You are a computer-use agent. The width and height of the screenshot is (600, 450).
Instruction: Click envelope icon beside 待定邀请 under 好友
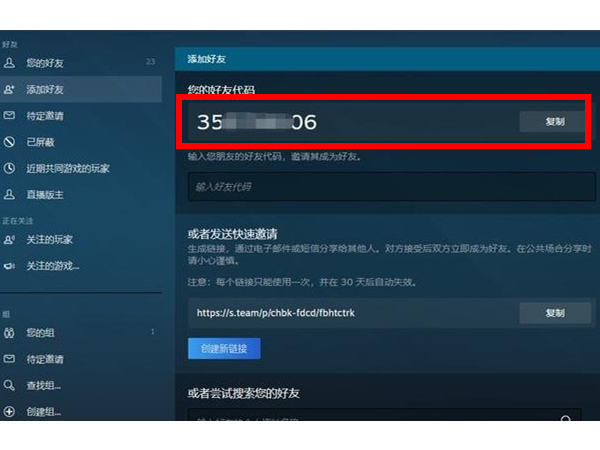click(x=10, y=116)
